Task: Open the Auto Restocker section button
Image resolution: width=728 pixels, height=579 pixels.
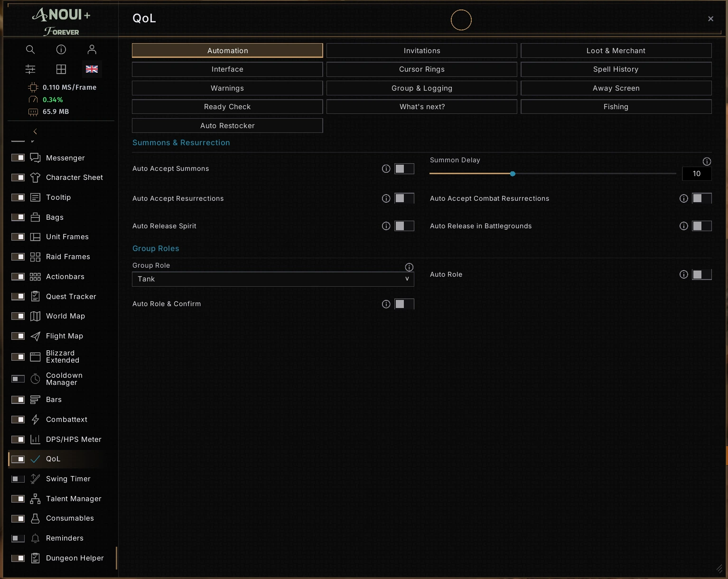Action: [227, 126]
